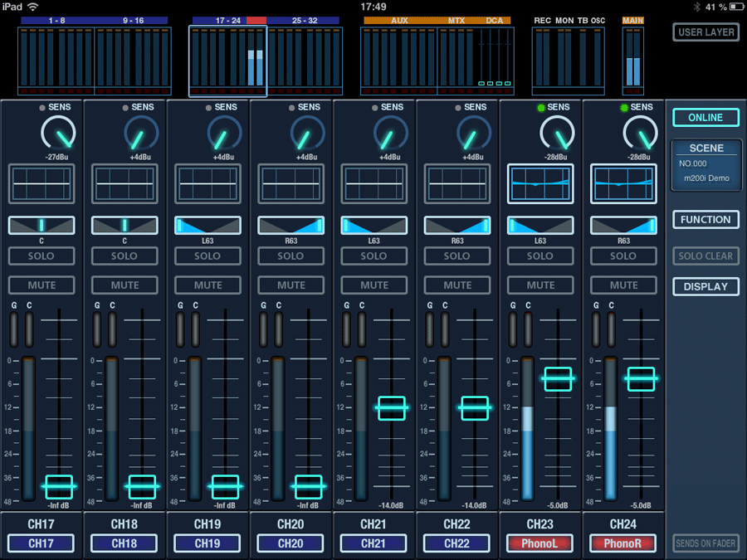Select the CH19 SENS gain knob
This screenshot has height=560, width=747.
[x=224, y=134]
